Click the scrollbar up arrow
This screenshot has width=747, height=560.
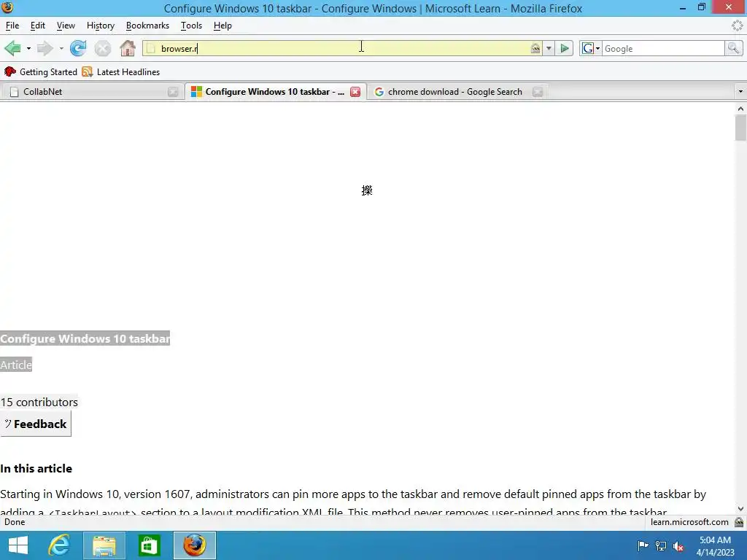coord(740,109)
